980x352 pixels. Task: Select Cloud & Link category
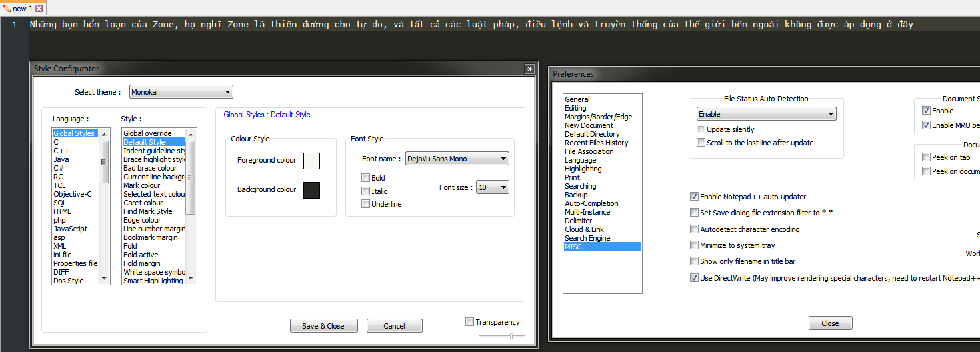[x=584, y=229]
